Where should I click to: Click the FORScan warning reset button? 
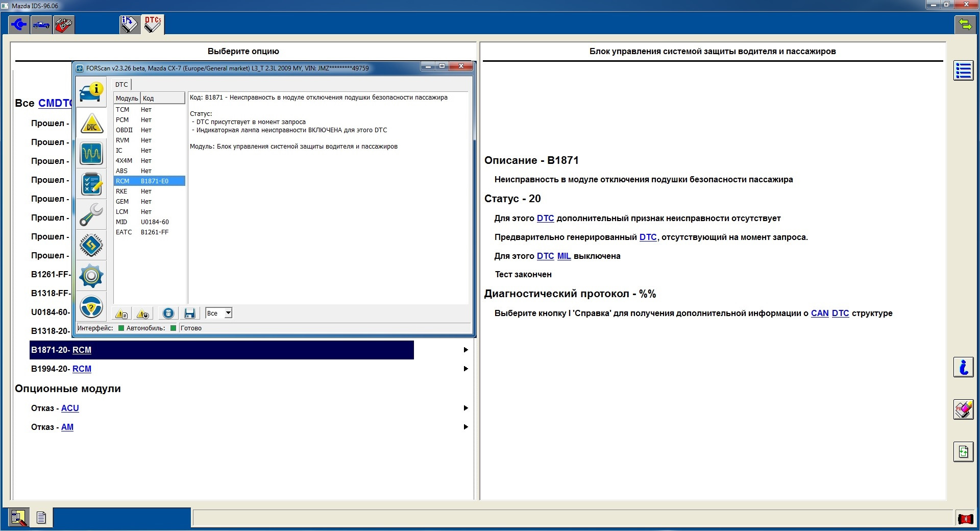tap(143, 313)
